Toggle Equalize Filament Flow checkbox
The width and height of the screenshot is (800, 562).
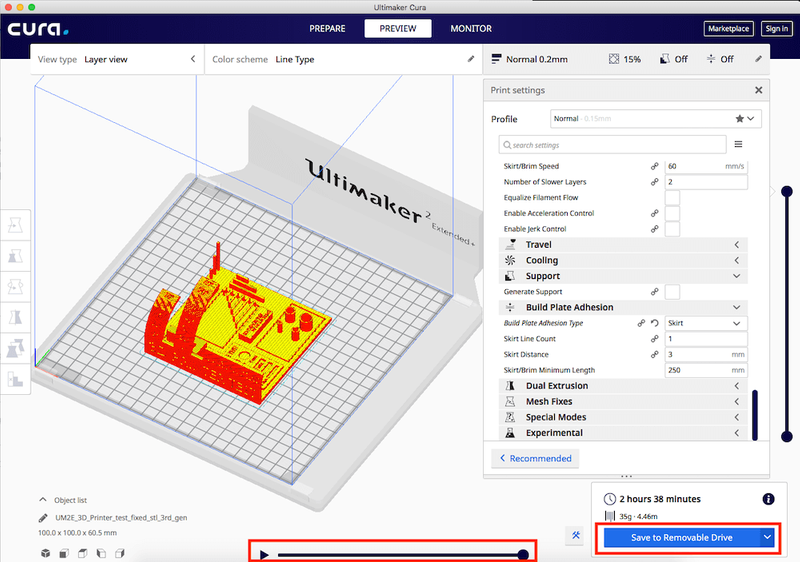point(672,198)
